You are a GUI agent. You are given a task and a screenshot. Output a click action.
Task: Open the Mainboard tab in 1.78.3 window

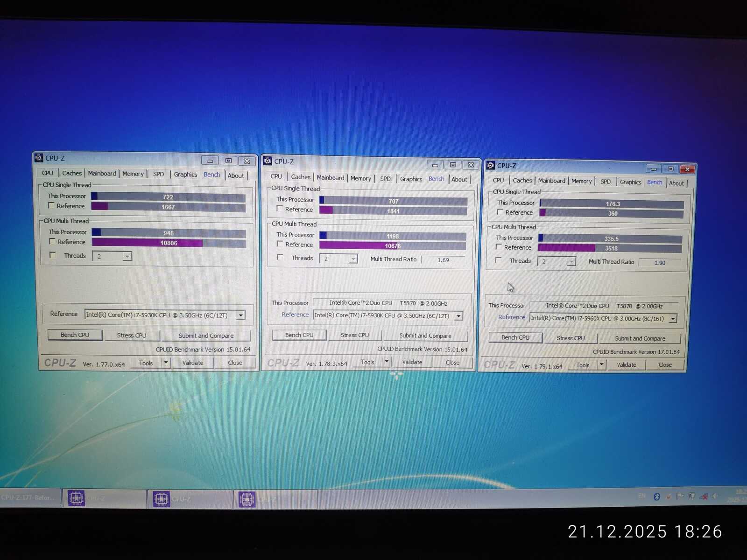coord(331,178)
